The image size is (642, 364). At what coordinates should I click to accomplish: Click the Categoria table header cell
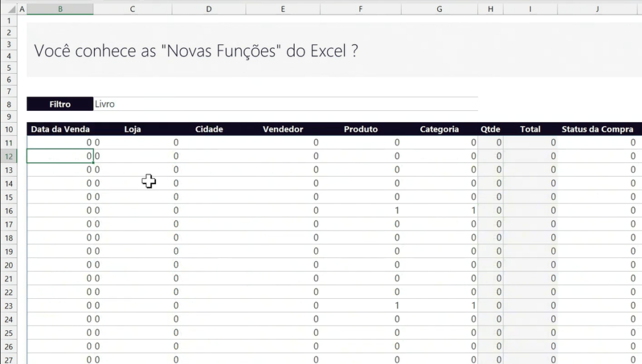point(439,129)
